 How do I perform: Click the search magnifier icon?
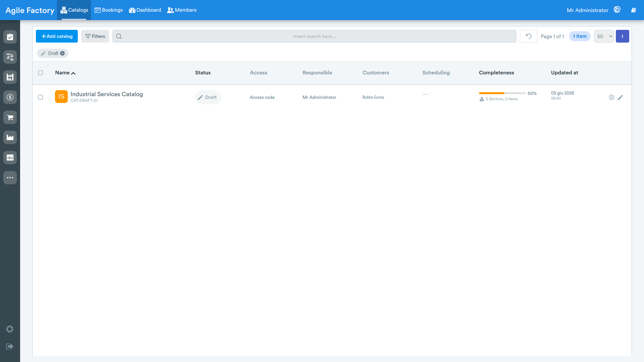119,36
